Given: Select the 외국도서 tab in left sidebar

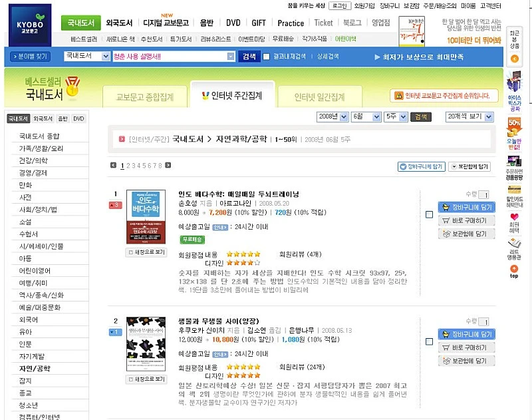Looking at the screenshot, I should [x=43, y=118].
